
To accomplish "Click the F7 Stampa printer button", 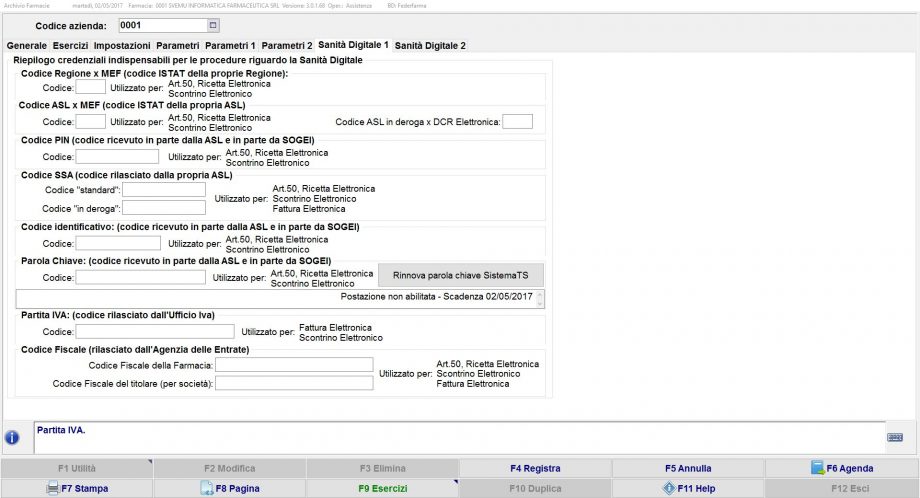I will click(77, 488).
